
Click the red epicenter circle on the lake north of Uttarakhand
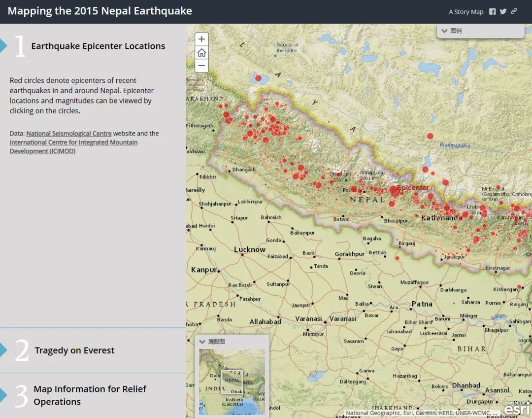coord(258,78)
